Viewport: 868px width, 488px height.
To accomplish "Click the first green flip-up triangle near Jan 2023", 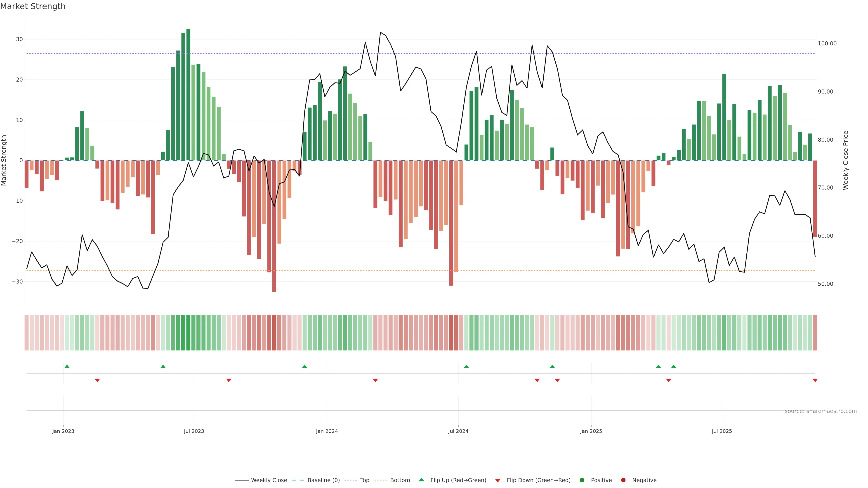I will point(67,366).
